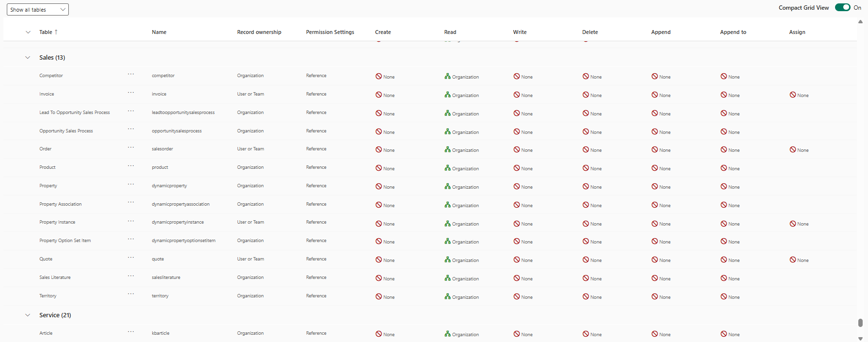
Task: Click Append None icon for Territory row
Action: click(x=655, y=296)
